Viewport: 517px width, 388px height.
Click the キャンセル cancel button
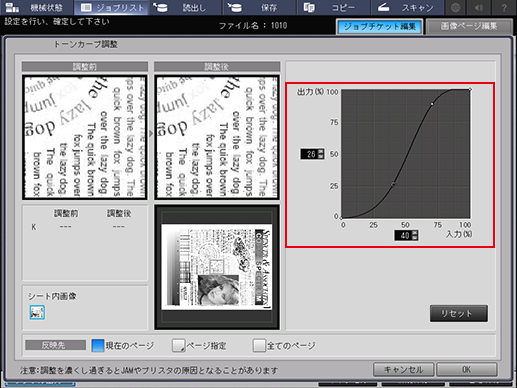point(403,369)
